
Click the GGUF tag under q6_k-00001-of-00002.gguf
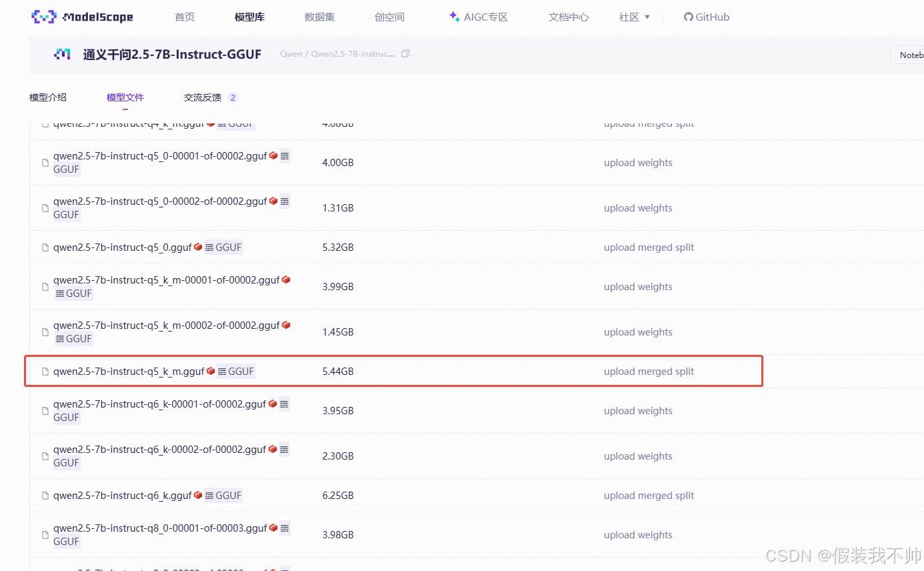click(x=67, y=418)
